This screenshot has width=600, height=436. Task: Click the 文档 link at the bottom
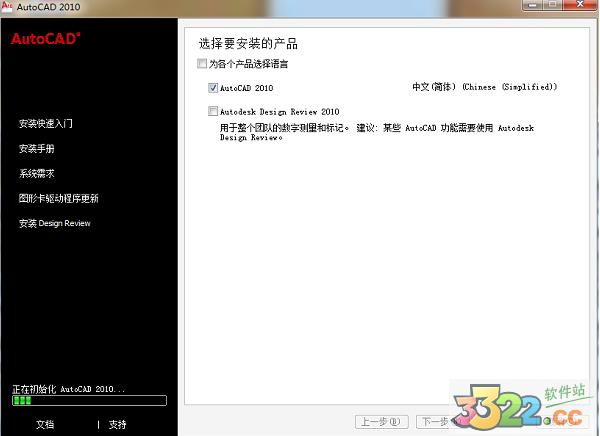(45, 424)
